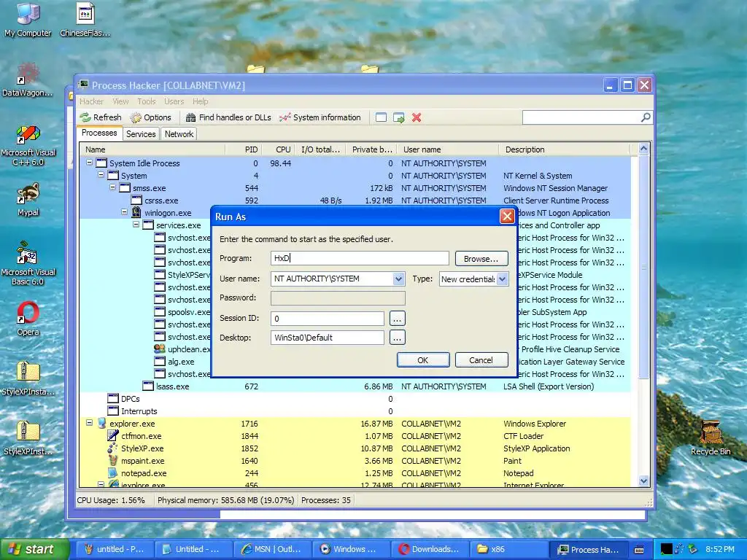747x560 pixels.
Task: Collapse the System Idle Process tree node
Action: pos(89,163)
